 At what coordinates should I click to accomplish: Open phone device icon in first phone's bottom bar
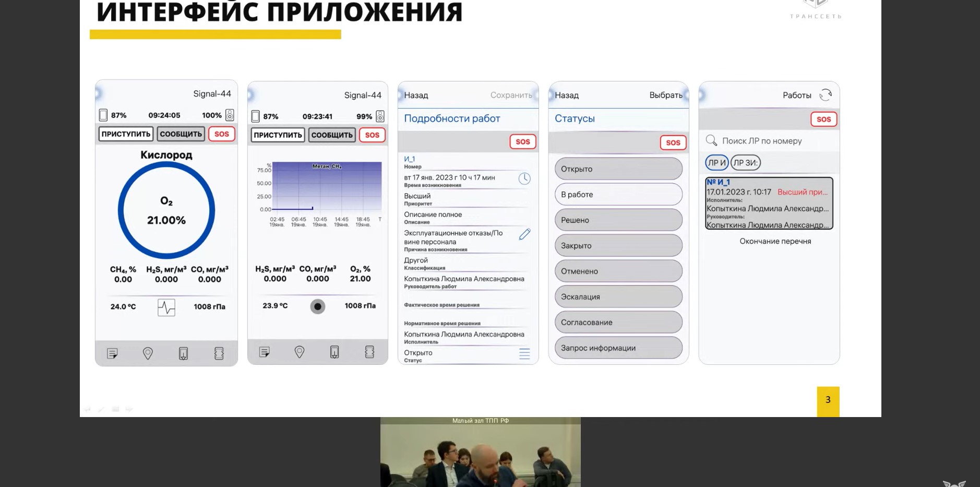pos(183,354)
